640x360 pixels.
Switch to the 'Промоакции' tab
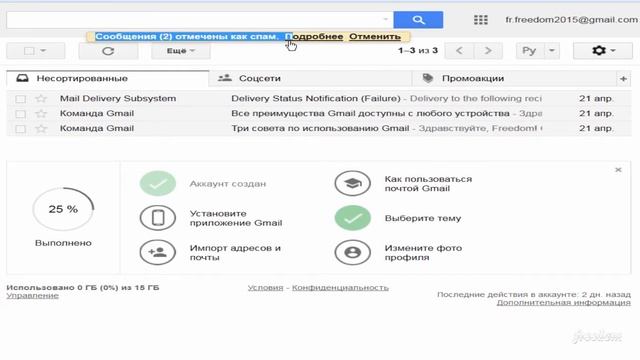[x=514, y=78]
